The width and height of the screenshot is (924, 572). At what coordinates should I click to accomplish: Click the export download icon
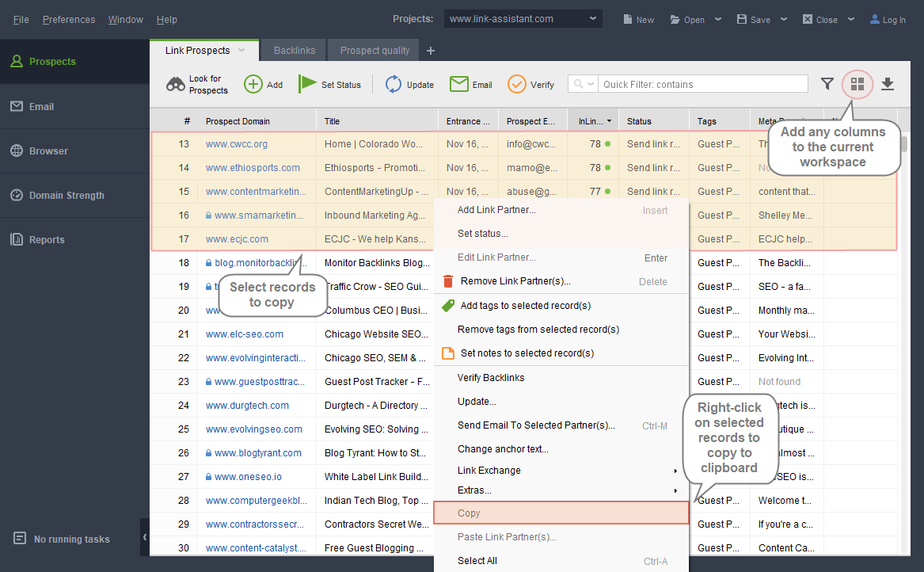coord(888,84)
